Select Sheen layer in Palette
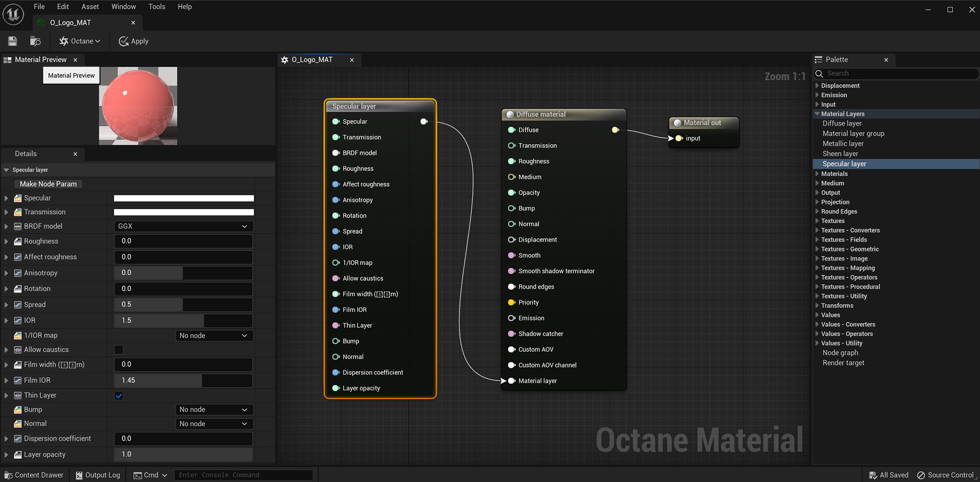This screenshot has height=482, width=980. click(x=840, y=154)
